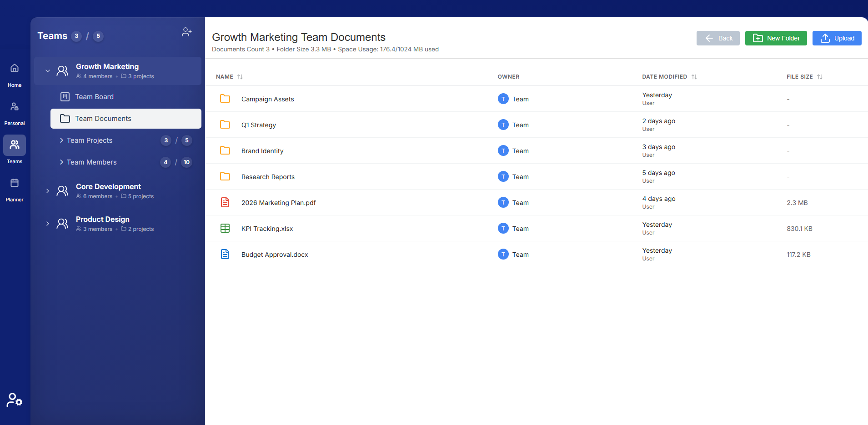Click the KPI Tracking spreadsheet icon
The height and width of the screenshot is (425, 868).
[x=225, y=228]
